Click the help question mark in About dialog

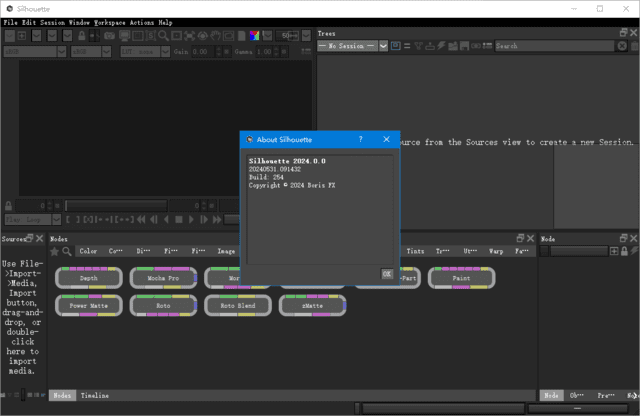tap(361, 140)
